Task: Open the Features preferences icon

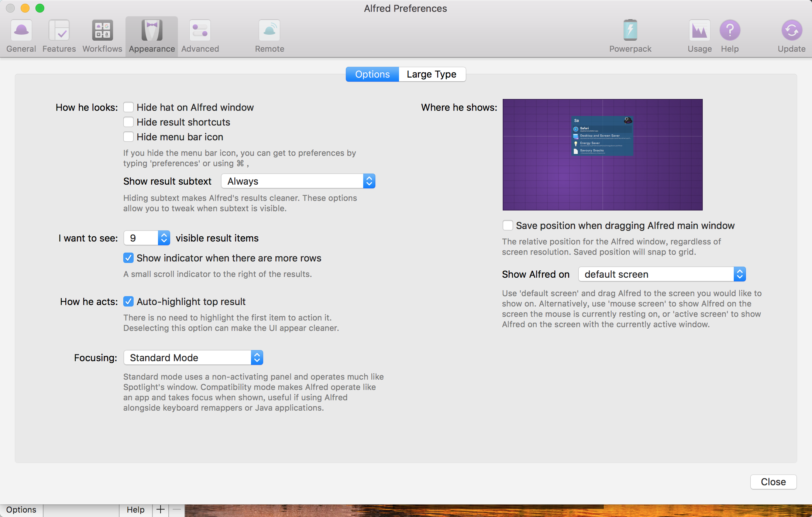Action: point(59,31)
